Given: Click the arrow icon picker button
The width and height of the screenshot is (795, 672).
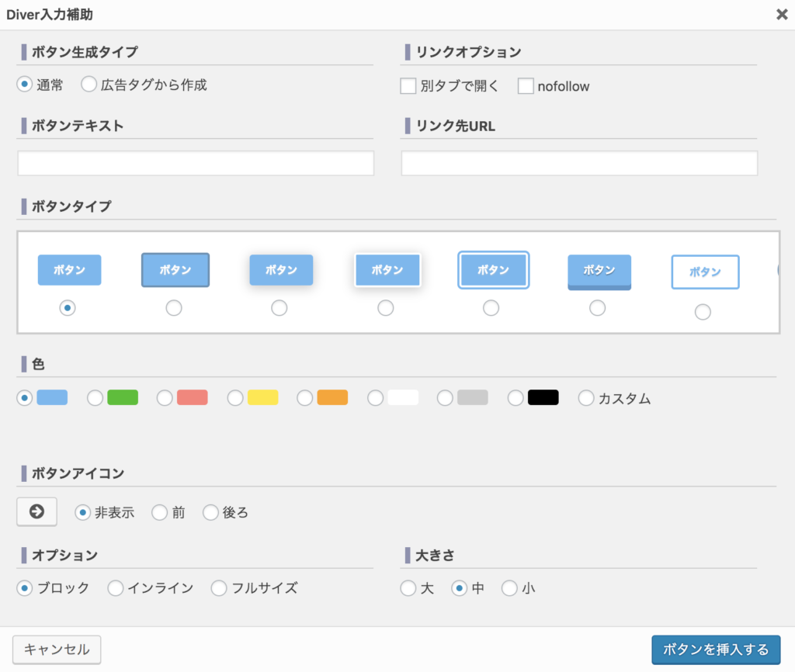Looking at the screenshot, I should click(36, 512).
